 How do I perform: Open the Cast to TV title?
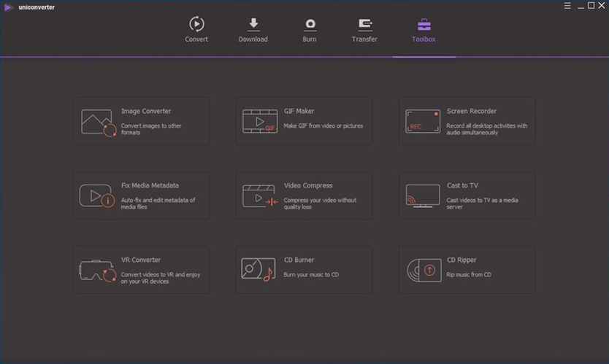click(x=462, y=185)
